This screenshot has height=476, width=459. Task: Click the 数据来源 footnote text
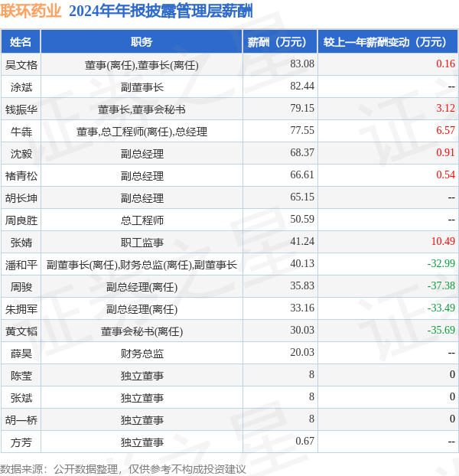(x=122, y=469)
